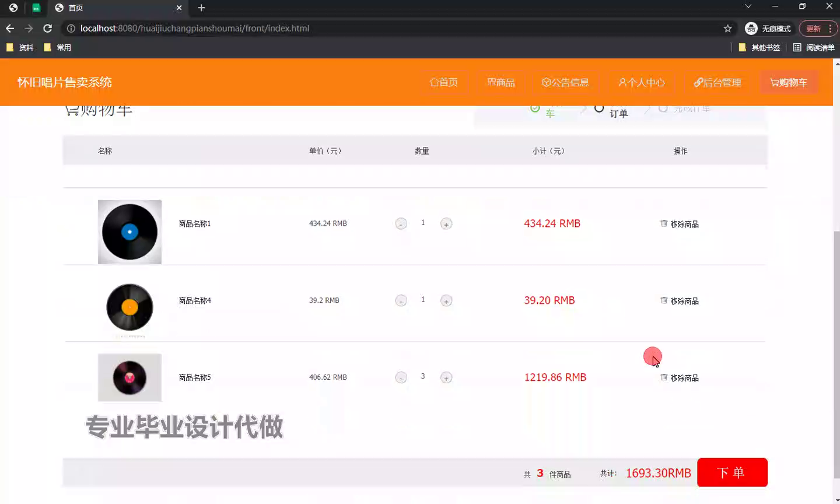This screenshot has height=504, width=840.
Task: Click the 怀旧唱片售卖系统 site title
Action: [x=64, y=82]
